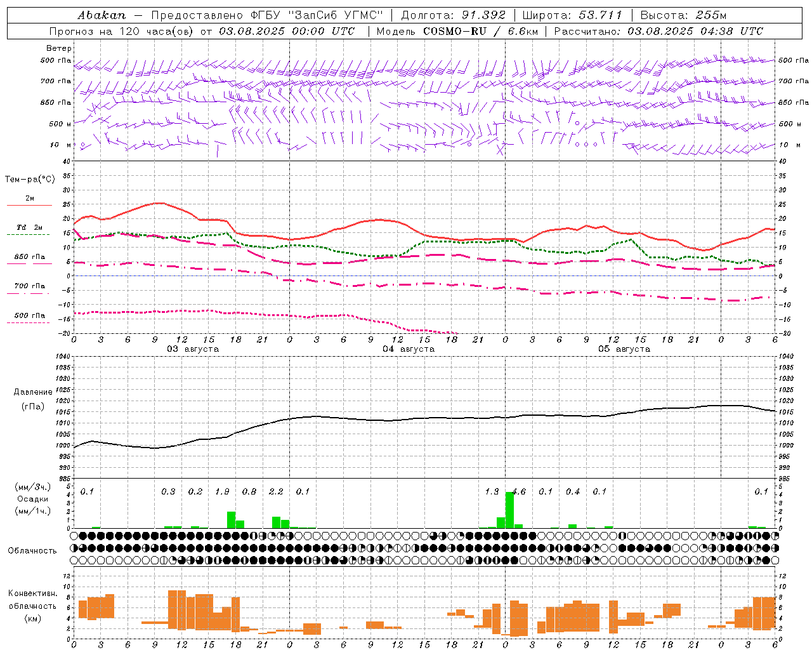Click the "05 августа" date label
Image resolution: width=812 pixels, height=650 pixels.
click(624, 349)
